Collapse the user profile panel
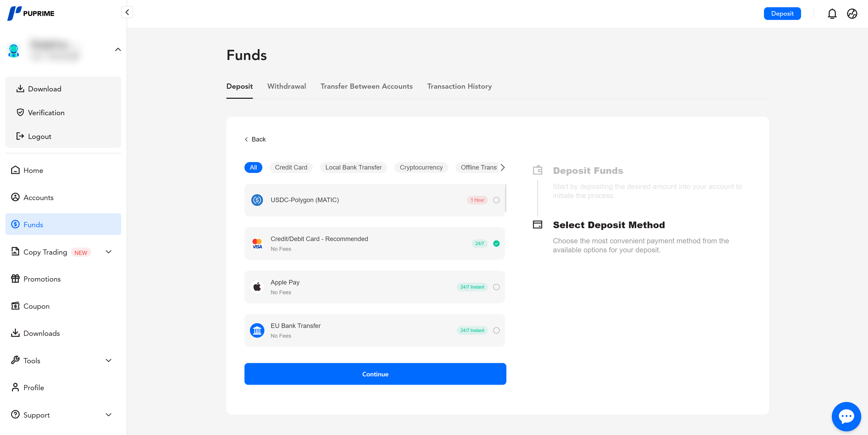 tap(118, 49)
